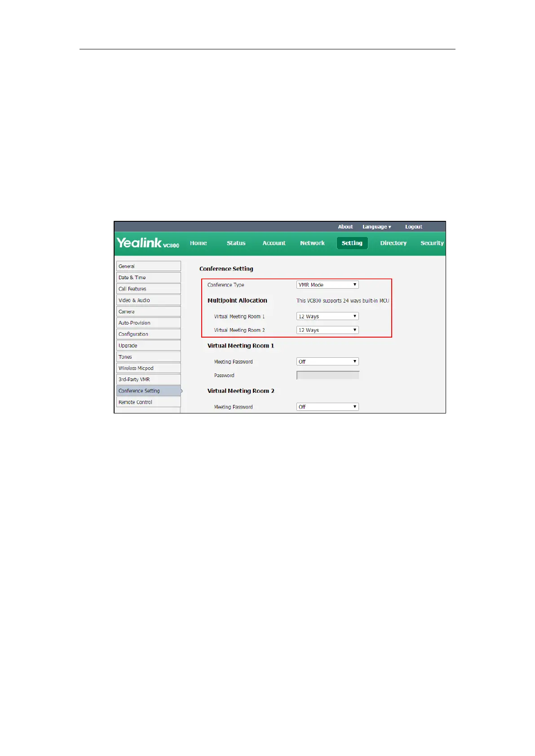Image resolution: width=535 pixels, height=756 pixels.
Task: Open the Account tab
Action: (x=274, y=243)
